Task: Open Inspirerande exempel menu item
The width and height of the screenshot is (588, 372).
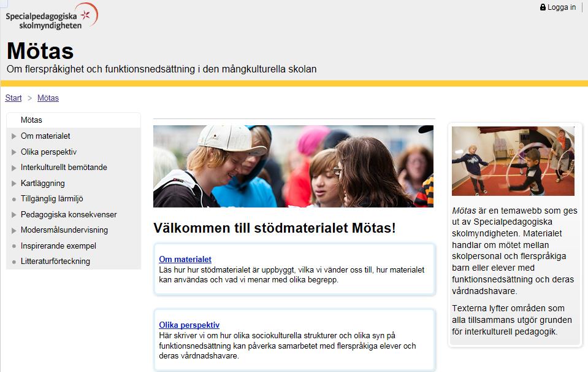Action: pos(58,246)
